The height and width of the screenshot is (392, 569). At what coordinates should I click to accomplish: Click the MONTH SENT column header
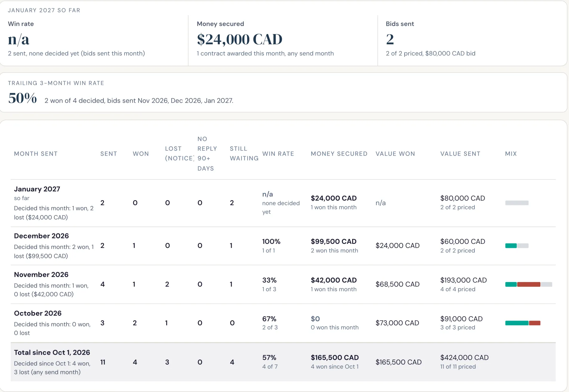pyautogui.click(x=36, y=154)
